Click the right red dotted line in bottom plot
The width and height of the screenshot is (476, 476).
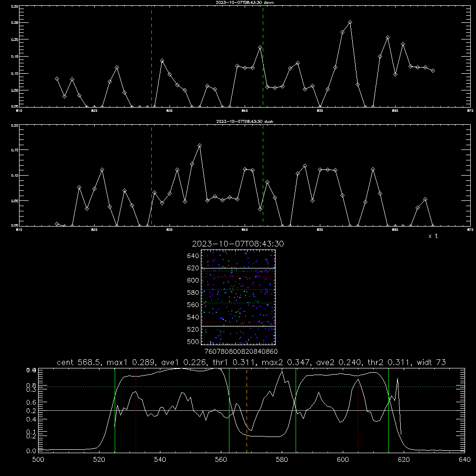coord(358,410)
